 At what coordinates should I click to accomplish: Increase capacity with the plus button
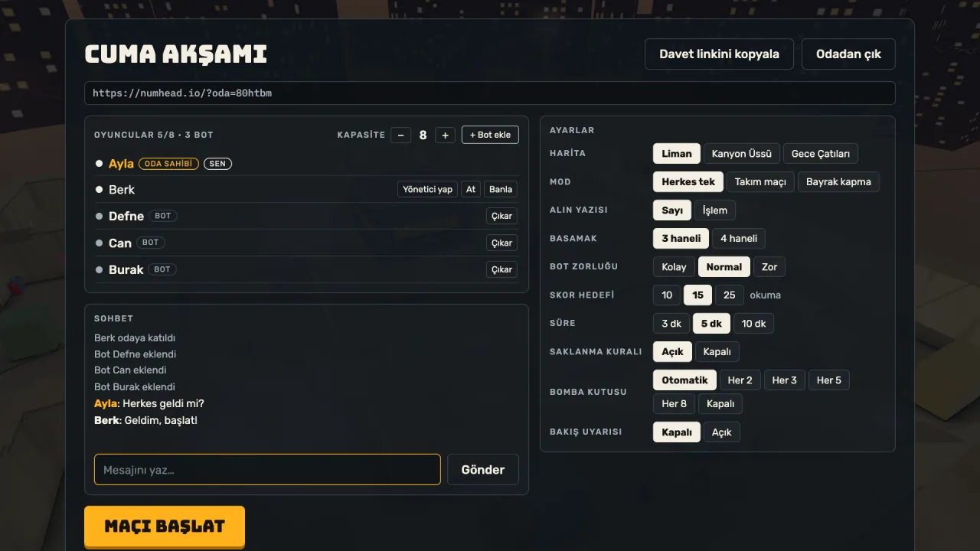[446, 135]
